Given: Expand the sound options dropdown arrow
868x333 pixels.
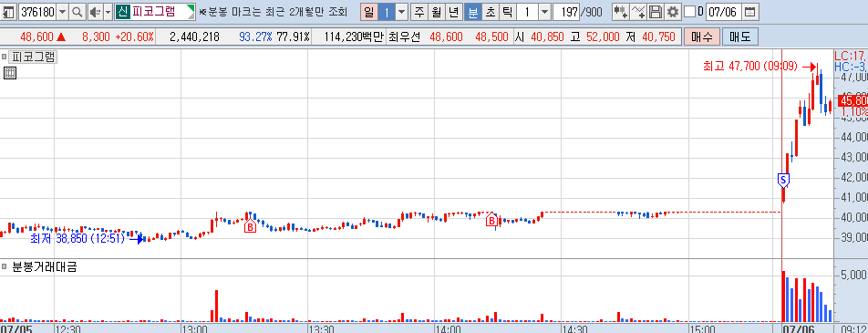Looking at the screenshot, I should coord(108,12).
